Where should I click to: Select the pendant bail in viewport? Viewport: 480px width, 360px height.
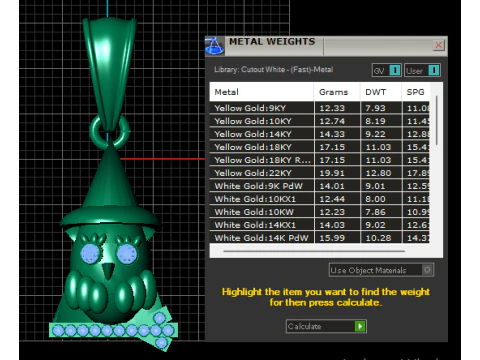109,72
